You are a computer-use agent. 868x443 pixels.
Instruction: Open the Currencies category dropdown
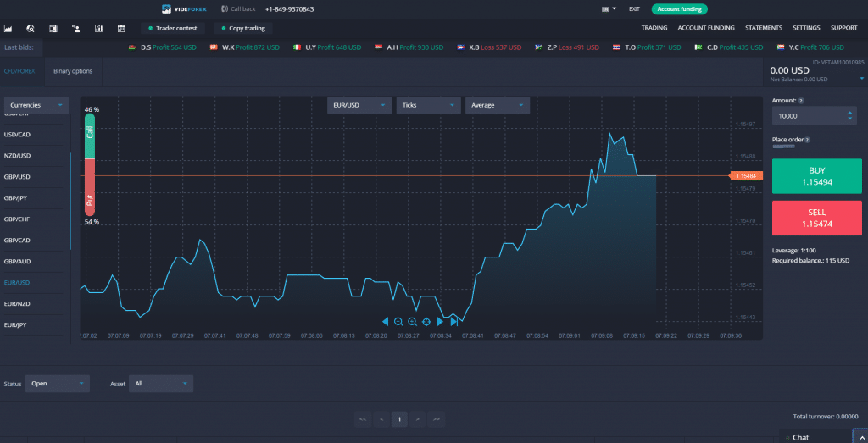click(x=36, y=105)
